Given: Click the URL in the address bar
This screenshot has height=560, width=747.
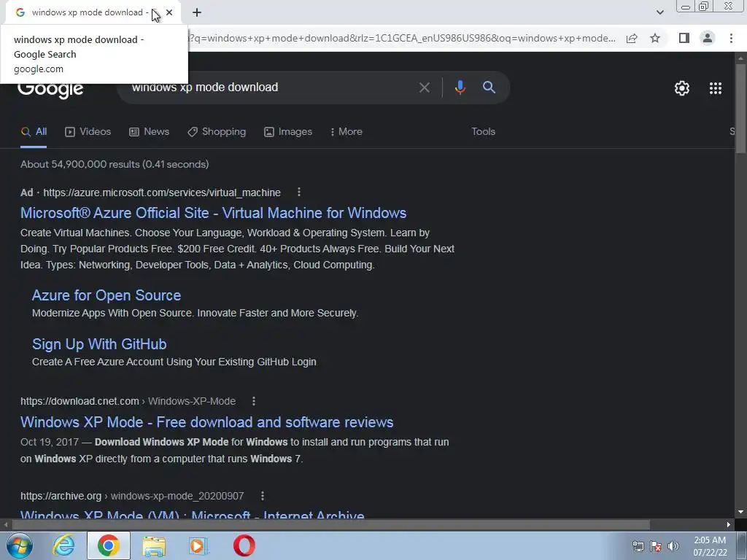Looking at the screenshot, I should click(x=402, y=38).
